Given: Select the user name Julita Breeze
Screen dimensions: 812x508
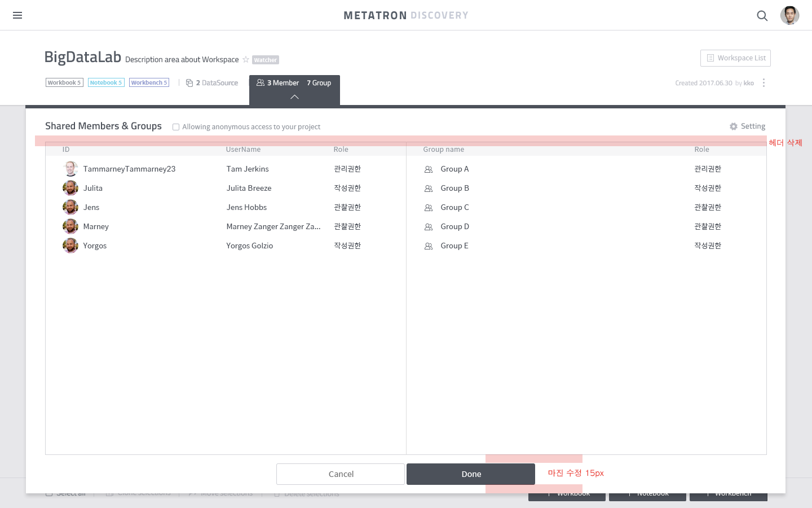Looking at the screenshot, I should coord(249,188).
